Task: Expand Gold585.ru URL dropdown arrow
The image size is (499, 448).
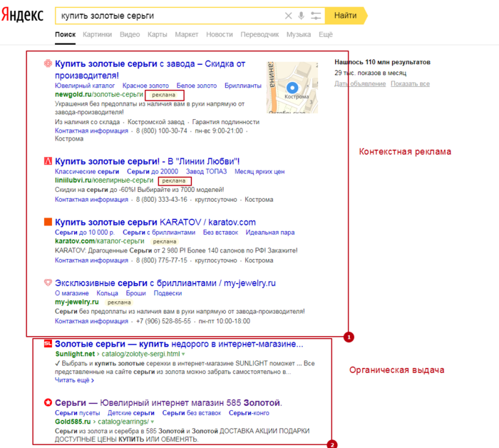Action: point(153,422)
